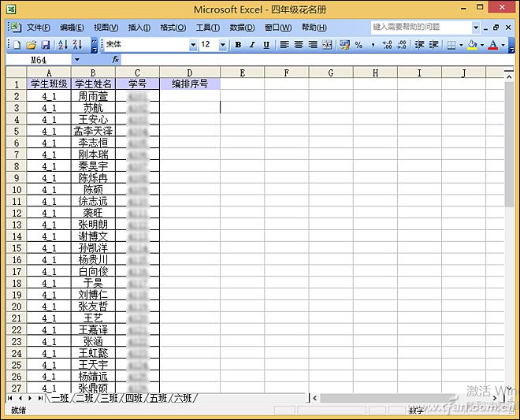Minimize the workbook window in menu bar
520x420 pixels.
tap(485, 28)
